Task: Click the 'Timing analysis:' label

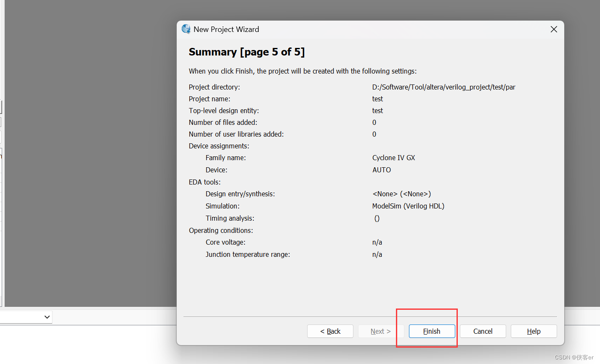Action: tap(230, 218)
